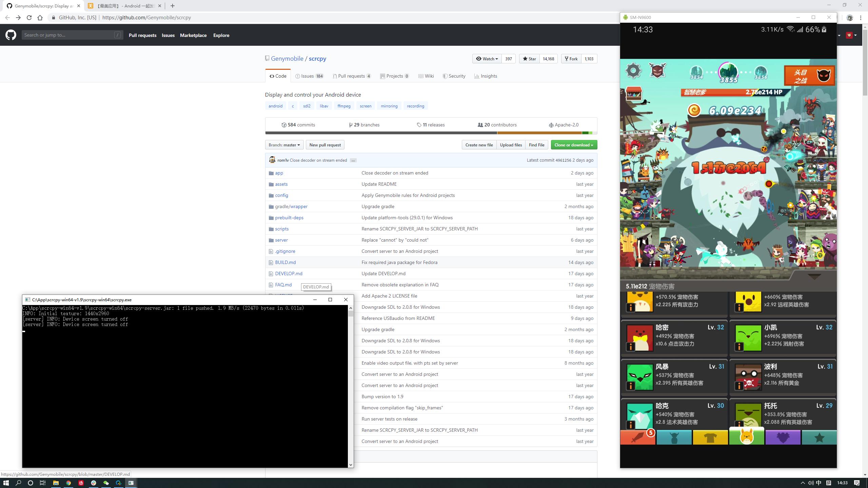Open the Insights tab

tap(486, 76)
